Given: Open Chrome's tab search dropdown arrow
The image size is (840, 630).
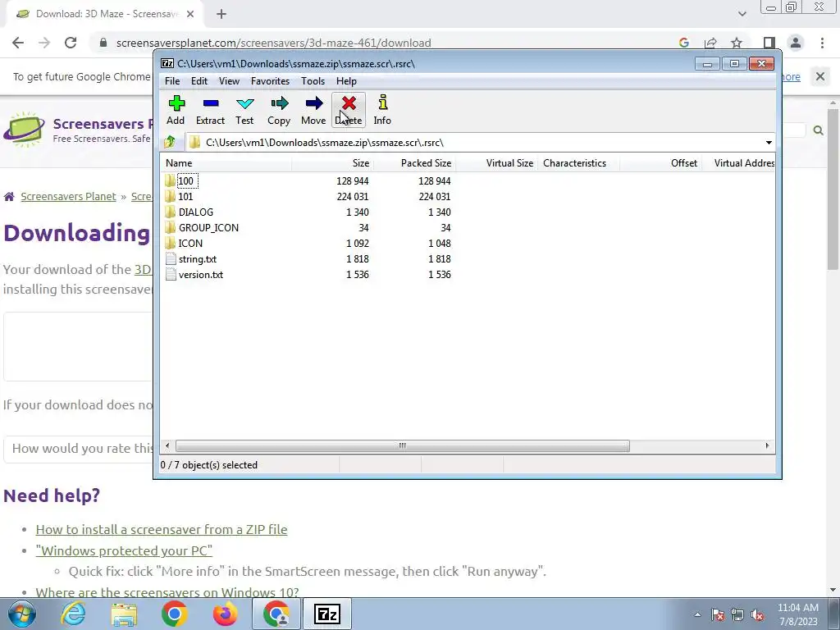Looking at the screenshot, I should 742,14.
